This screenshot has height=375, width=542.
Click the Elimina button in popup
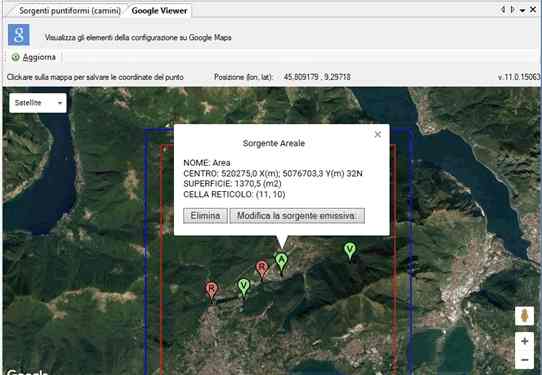205,216
